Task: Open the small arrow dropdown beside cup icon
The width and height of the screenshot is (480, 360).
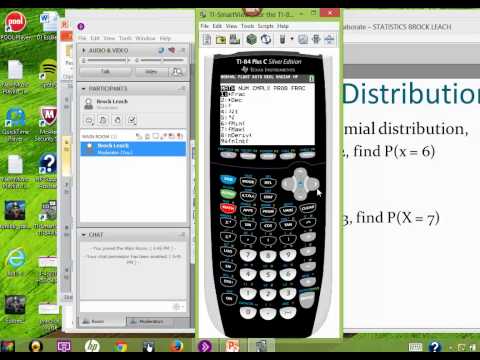Action: pos(292,39)
